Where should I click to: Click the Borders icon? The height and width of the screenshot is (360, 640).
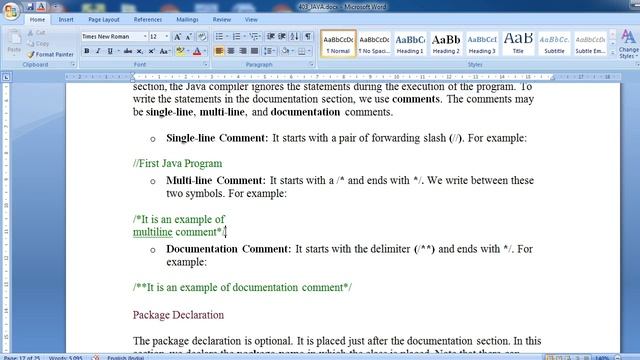[x=302, y=51]
